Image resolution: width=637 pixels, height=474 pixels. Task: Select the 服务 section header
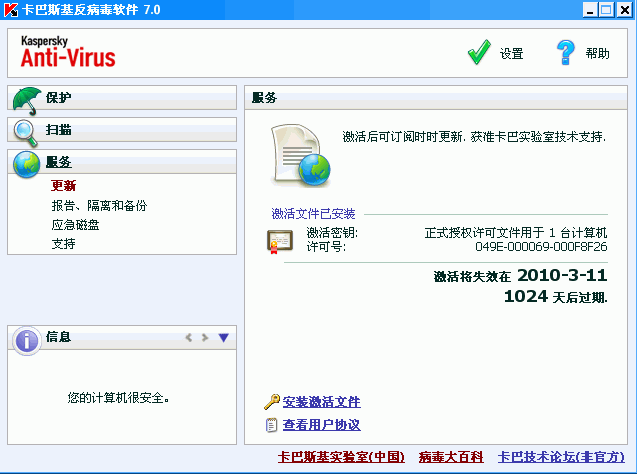click(122, 162)
